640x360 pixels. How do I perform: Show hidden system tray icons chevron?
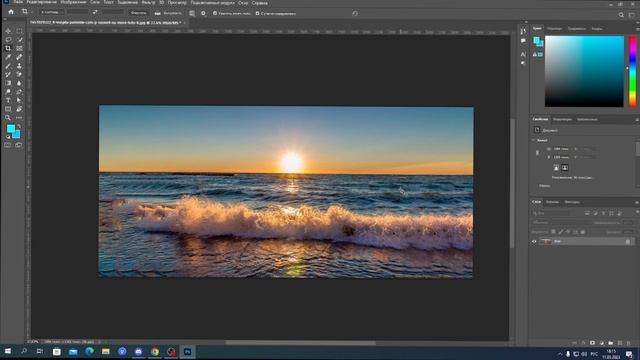click(x=560, y=354)
